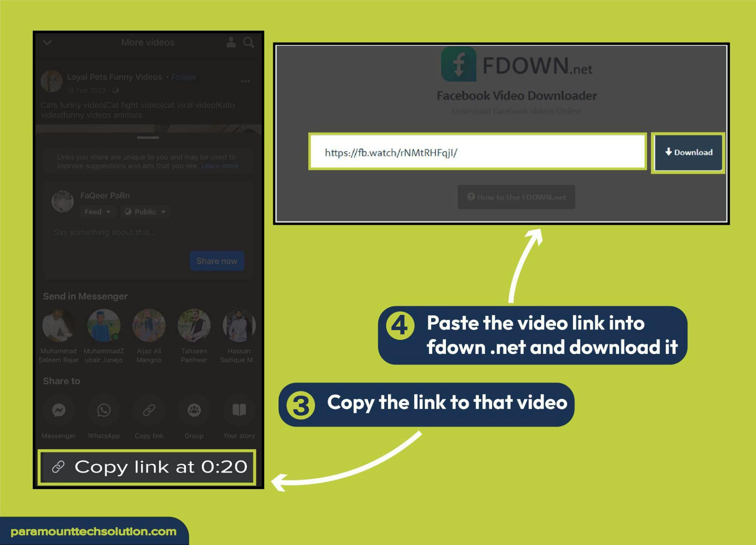Open the three-dot post options menu
Screen dimensions: 756x545
[x=245, y=81]
